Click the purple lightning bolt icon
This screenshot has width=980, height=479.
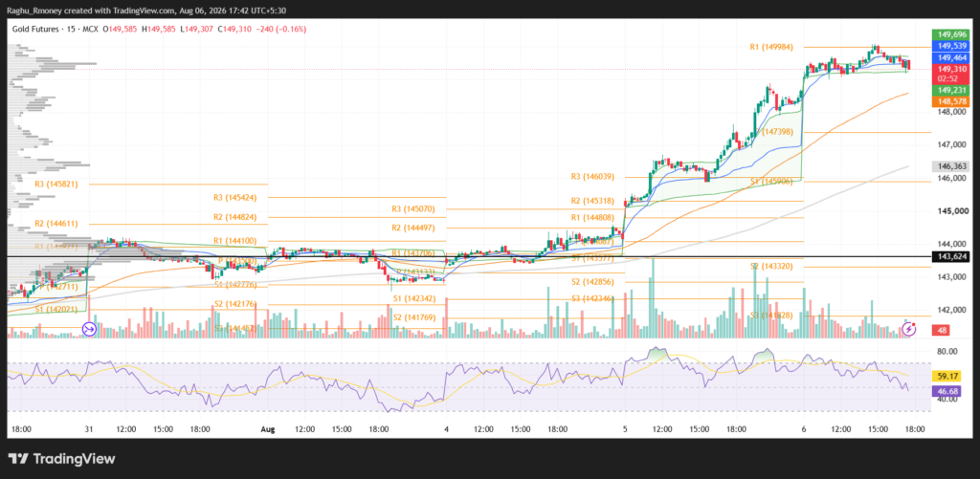909,329
